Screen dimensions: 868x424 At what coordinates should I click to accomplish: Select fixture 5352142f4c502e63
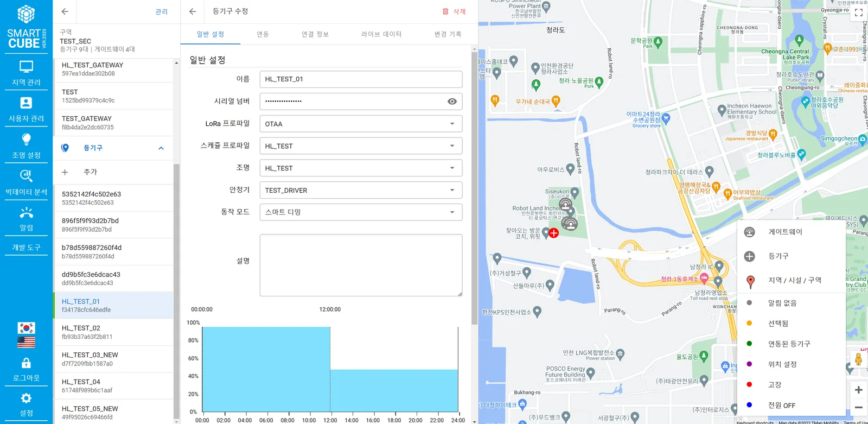(x=113, y=198)
